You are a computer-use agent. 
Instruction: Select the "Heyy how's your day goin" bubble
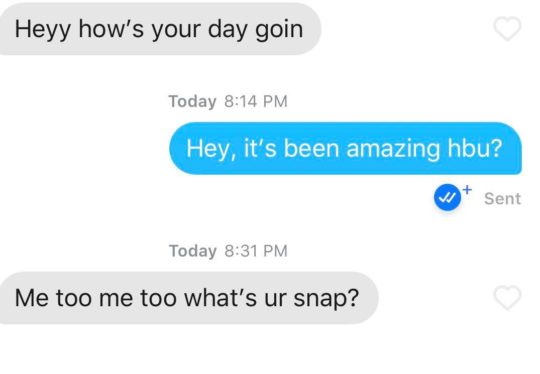[x=160, y=29]
